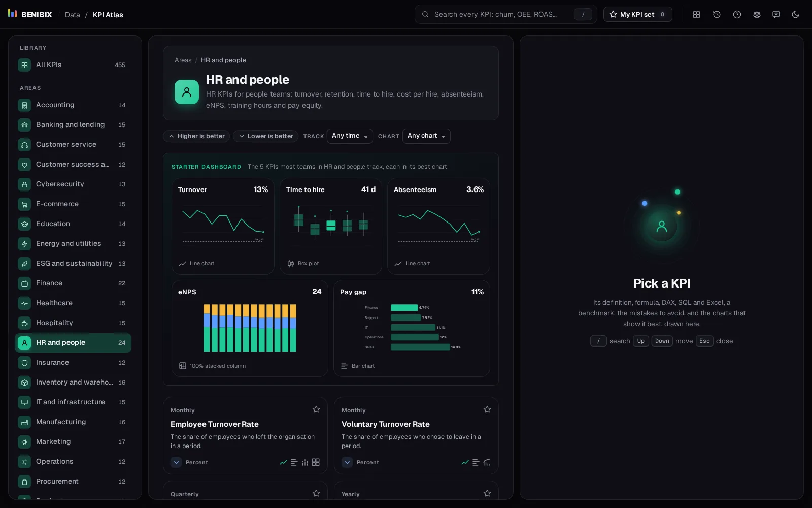This screenshot has height=508, width=812.
Task: Open the dashboard grid icon in header
Action: coord(696,14)
